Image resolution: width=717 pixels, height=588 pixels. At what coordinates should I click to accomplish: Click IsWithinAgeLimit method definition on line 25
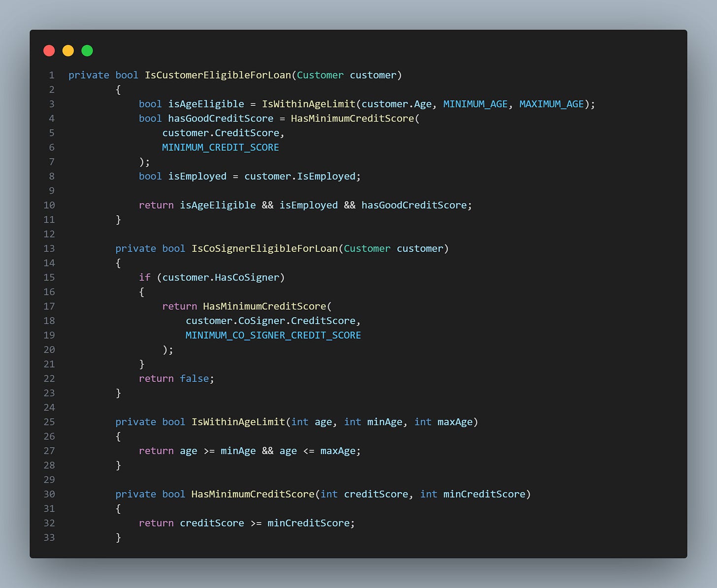[x=238, y=422]
